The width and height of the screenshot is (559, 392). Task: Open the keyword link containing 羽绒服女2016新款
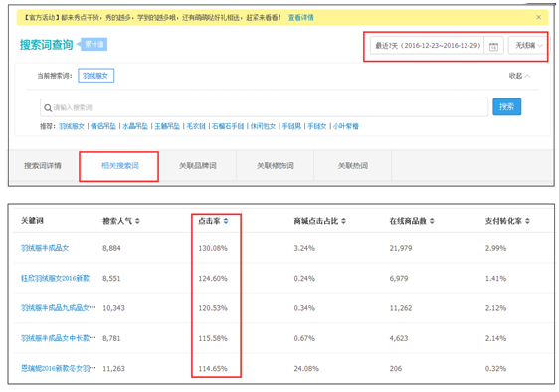(x=56, y=279)
